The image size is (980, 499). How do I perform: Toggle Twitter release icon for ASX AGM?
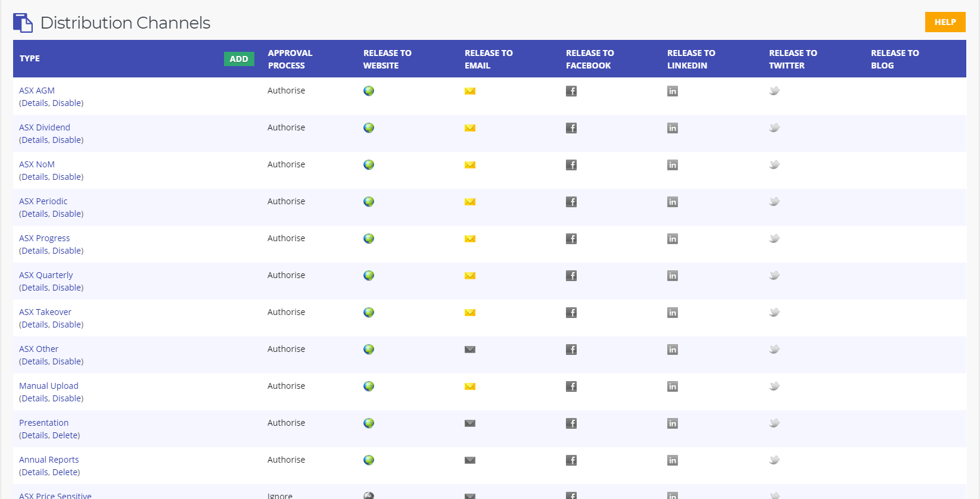774,91
